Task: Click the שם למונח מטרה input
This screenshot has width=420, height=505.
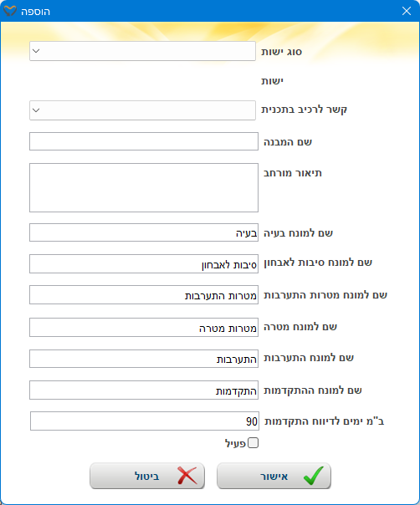Action: pos(144,327)
